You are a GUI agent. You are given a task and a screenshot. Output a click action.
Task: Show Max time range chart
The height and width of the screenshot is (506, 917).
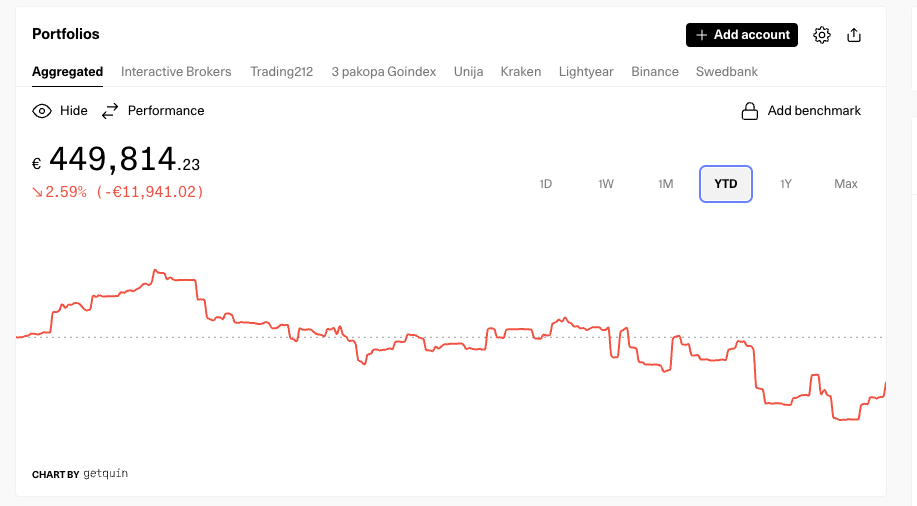tap(846, 184)
